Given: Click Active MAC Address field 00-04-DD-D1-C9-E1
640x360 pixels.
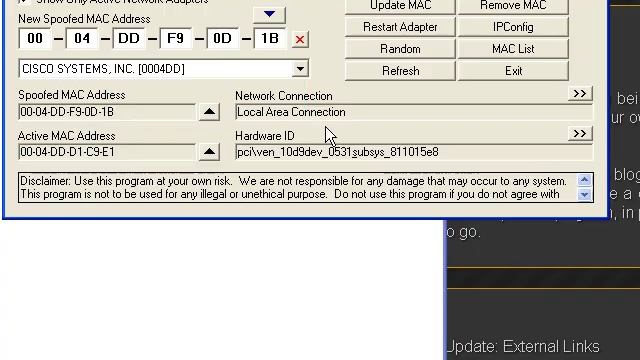Looking at the screenshot, I should point(107,152).
